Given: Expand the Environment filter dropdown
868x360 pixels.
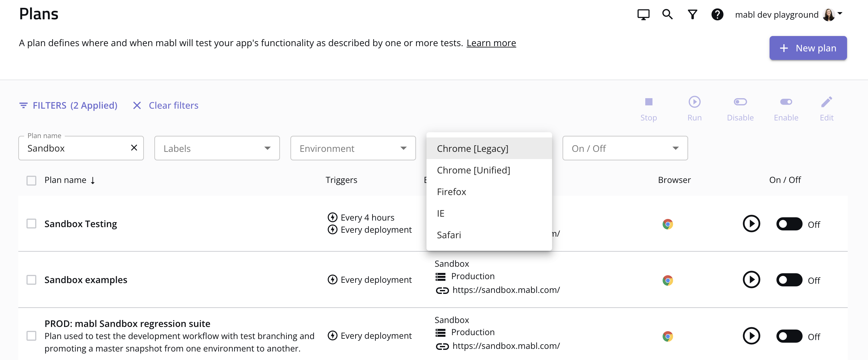Looking at the screenshot, I should [x=353, y=148].
